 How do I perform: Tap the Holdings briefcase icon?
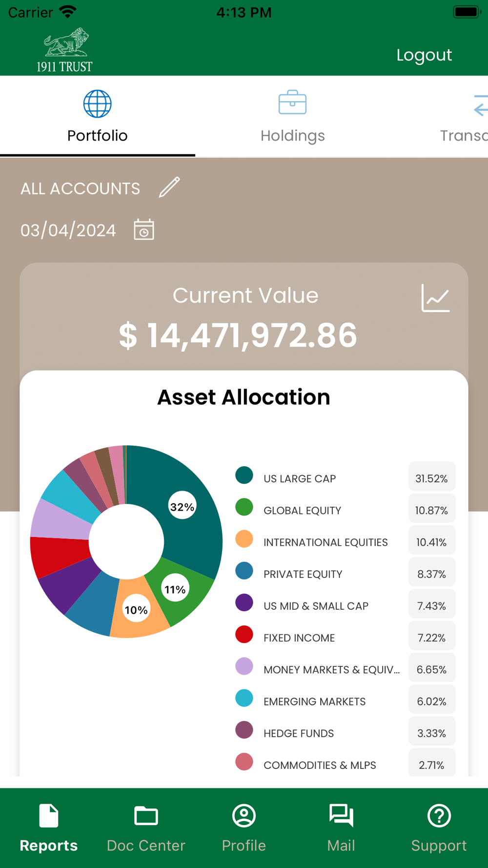click(293, 102)
